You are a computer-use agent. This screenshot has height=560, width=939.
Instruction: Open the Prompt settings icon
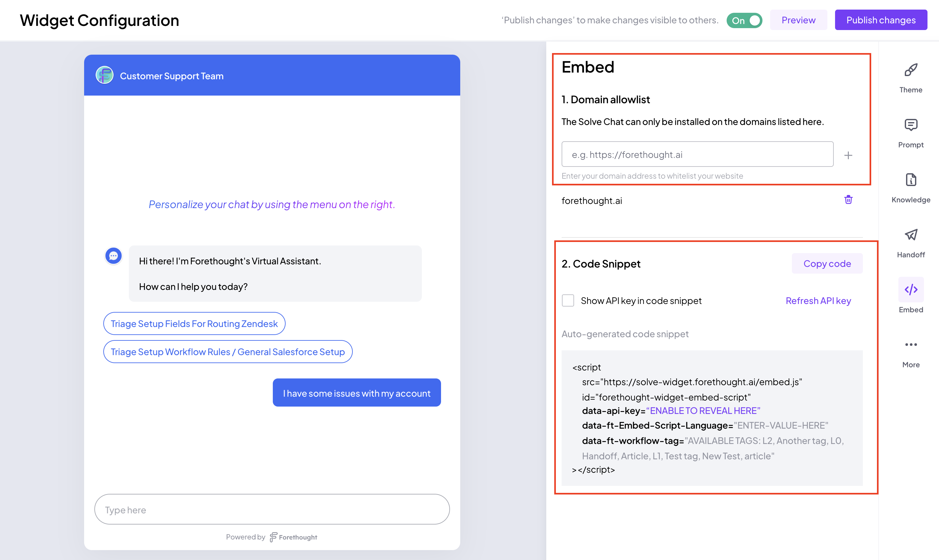click(x=911, y=125)
